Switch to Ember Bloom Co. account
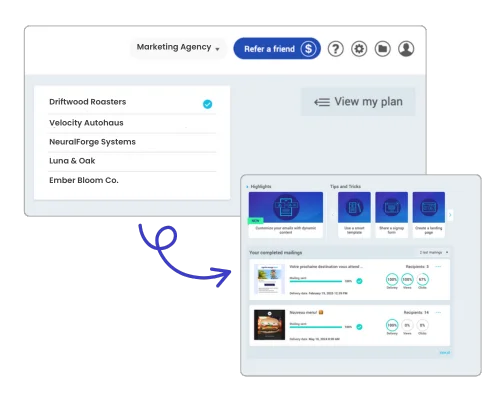Screen dimensions: 500x400 pyautogui.click(x=132, y=180)
